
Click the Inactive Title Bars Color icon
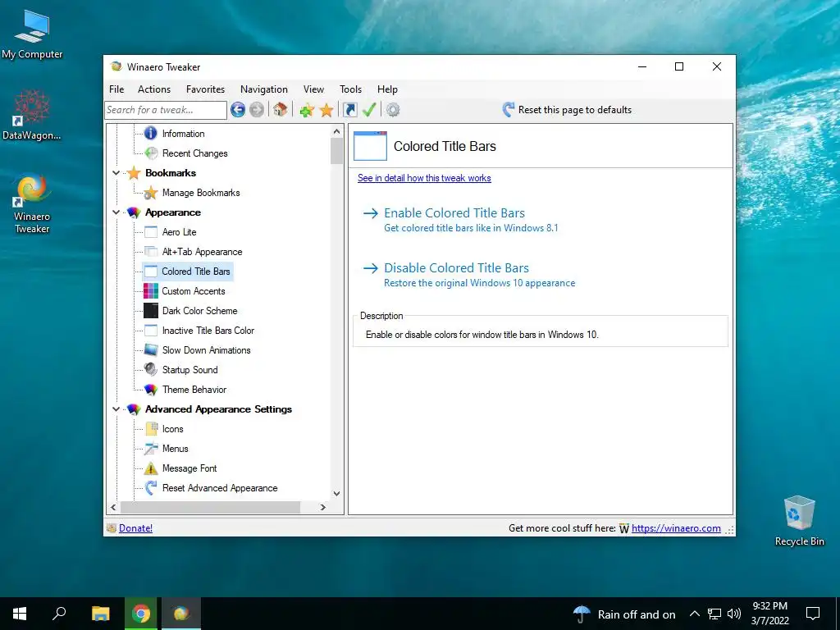click(151, 331)
